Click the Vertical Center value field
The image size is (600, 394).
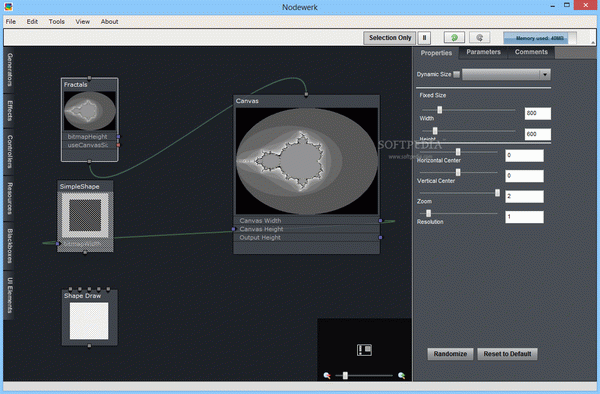[x=524, y=176]
